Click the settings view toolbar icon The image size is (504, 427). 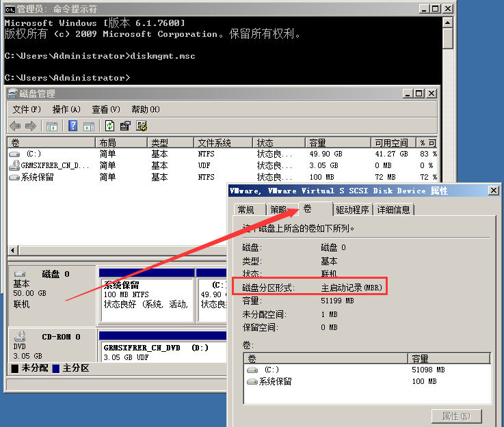142,126
